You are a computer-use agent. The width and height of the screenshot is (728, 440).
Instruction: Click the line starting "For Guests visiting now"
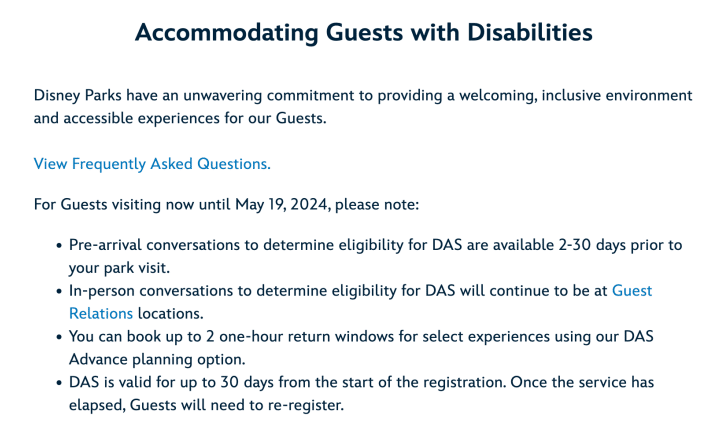click(226, 205)
